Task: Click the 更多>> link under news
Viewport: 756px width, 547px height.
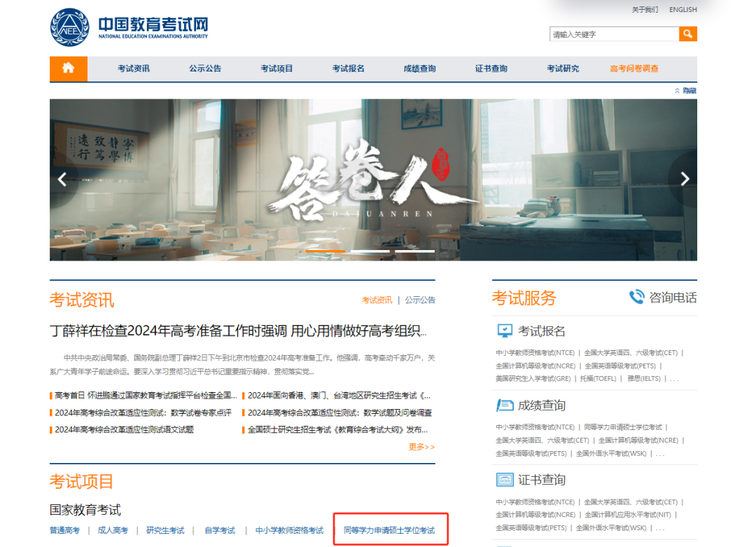Action: pyautogui.click(x=421, y=447)
